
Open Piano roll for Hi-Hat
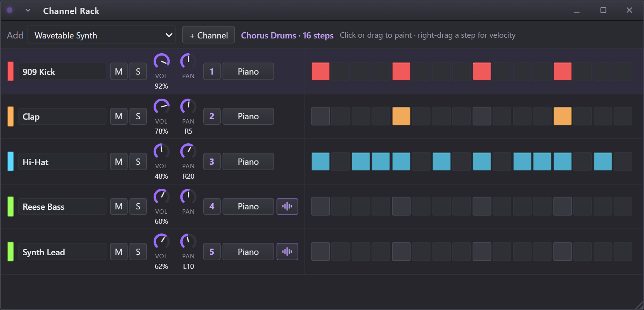click(248, 162)
